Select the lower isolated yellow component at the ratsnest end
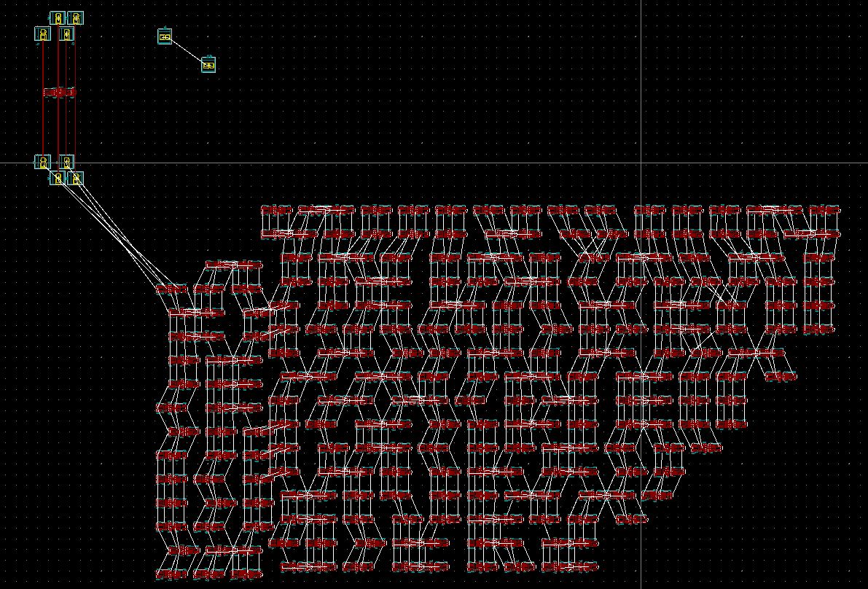This screenshot has height=589, width=868. click(x=208, y=65)
